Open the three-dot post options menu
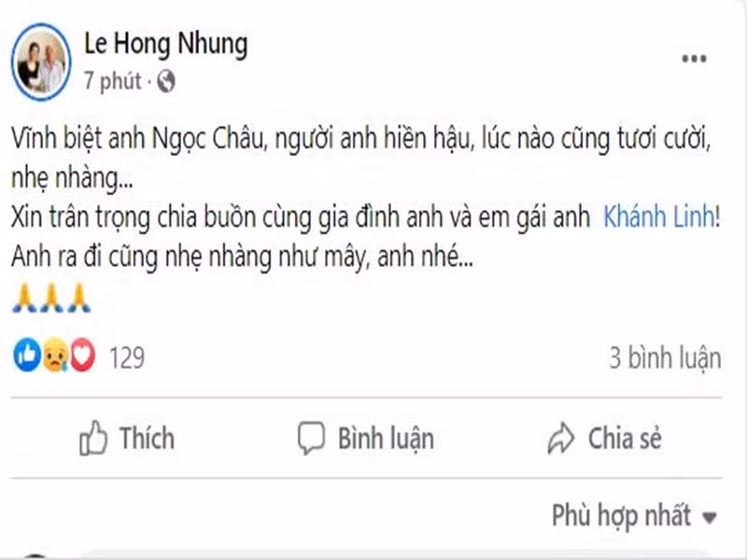 (x=693, y=58)
